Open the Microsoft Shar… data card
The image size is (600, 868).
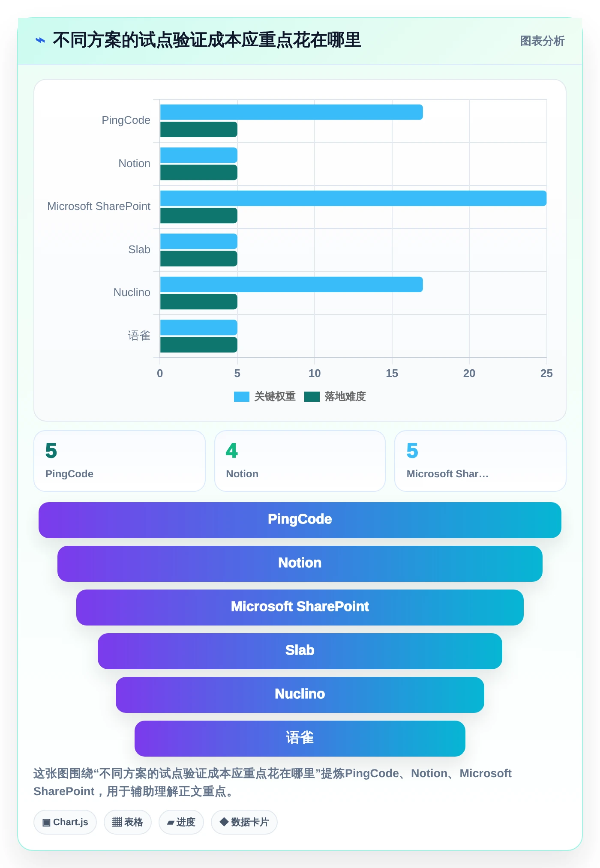tap(480, 461)
